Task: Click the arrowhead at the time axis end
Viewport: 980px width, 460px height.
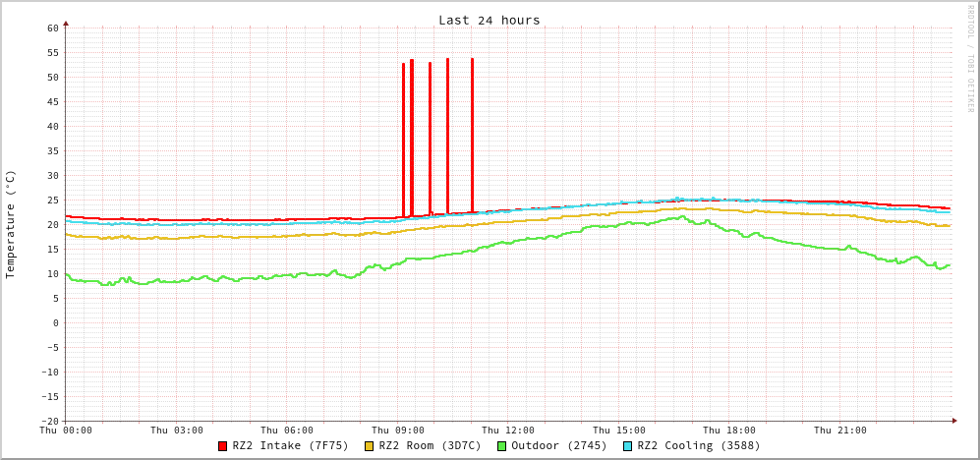Action: tap(953, 421)
